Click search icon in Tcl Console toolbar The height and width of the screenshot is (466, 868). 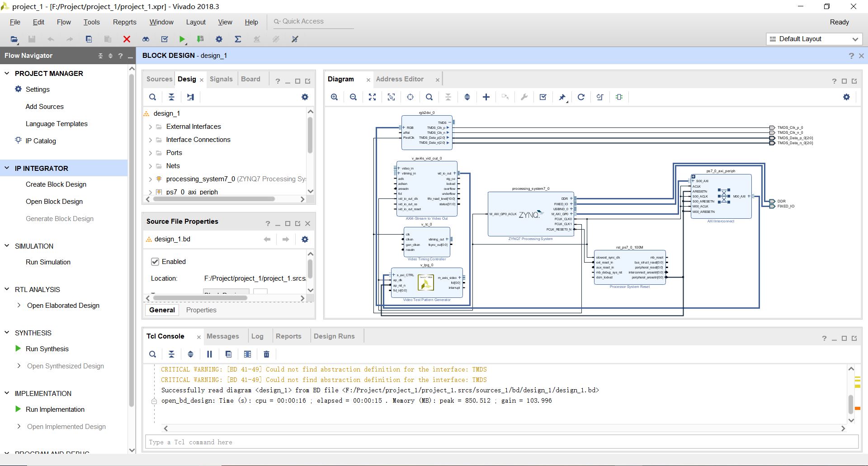[x=153, y=354]
